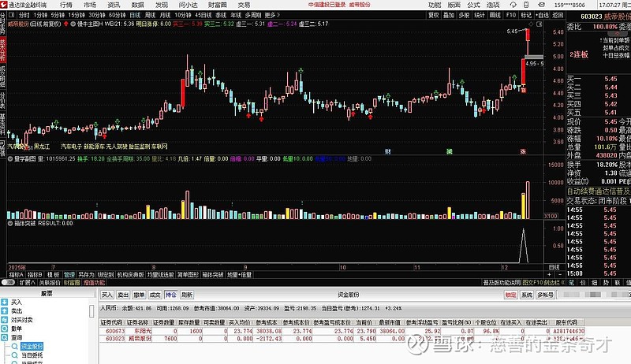Click the 复权 toolbar button

point(433,15)
